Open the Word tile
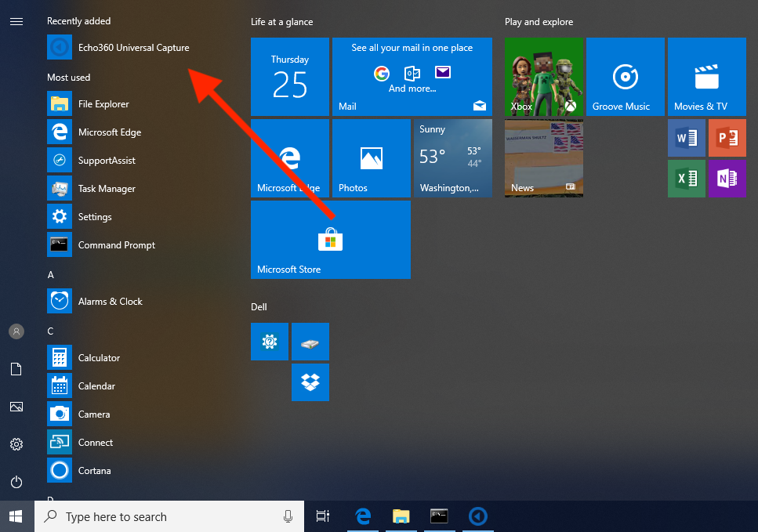The width and height of the screenshot is (758, 532). [687, 139]
